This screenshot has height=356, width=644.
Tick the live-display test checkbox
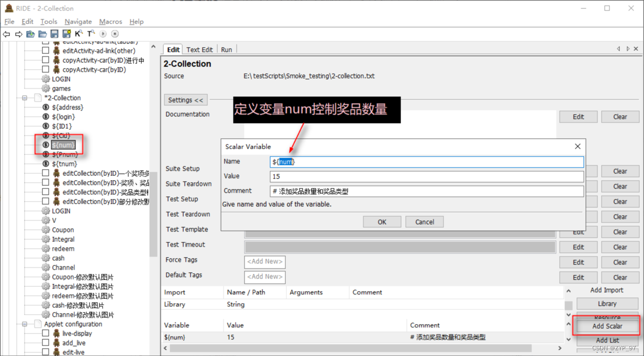point(46,333)
